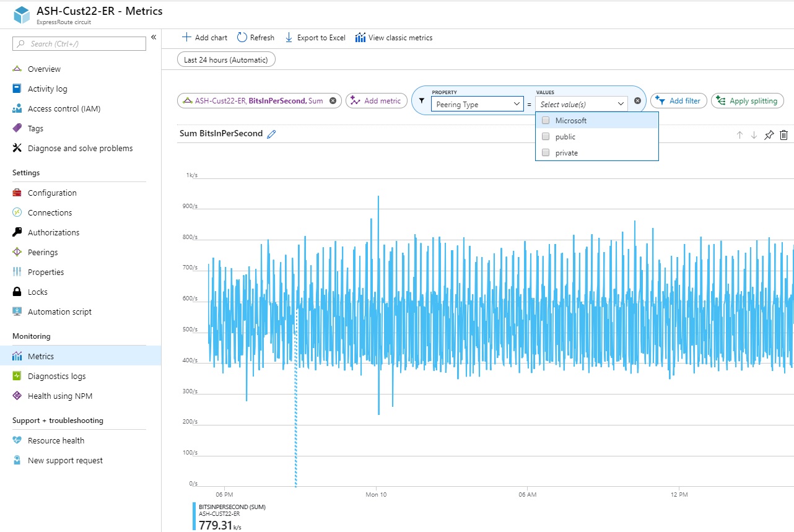Viewport: 794px width, 532px height.
Task: Click the Search box in the sidebar
Action: click(78, 44)
